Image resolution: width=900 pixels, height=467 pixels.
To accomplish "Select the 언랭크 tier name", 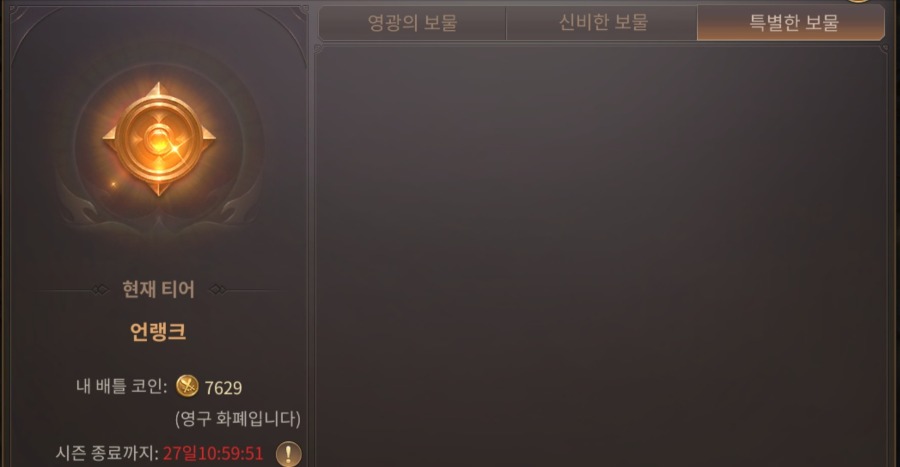I will (x=158, y=332).
